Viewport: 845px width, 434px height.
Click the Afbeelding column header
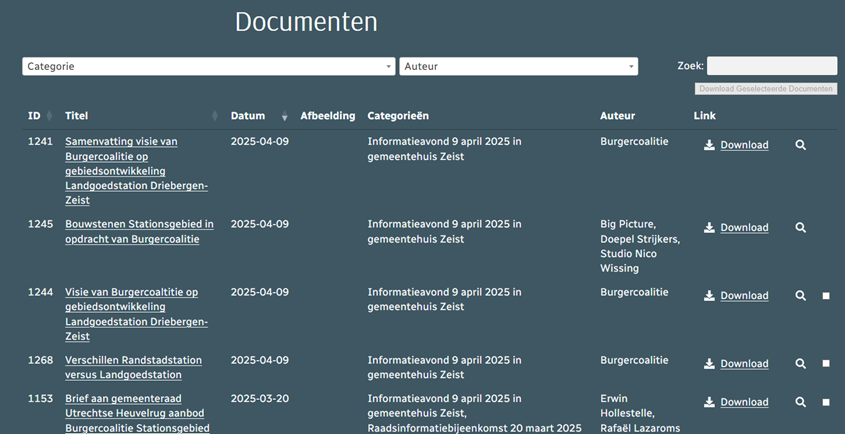328,116
